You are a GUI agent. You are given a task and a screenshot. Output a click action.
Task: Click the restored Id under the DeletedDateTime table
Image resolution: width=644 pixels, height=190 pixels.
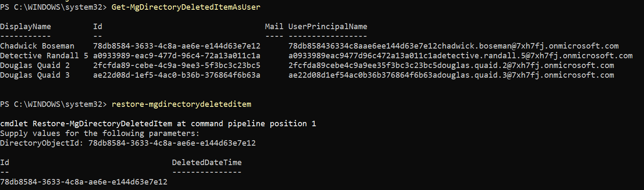point(84,182)
